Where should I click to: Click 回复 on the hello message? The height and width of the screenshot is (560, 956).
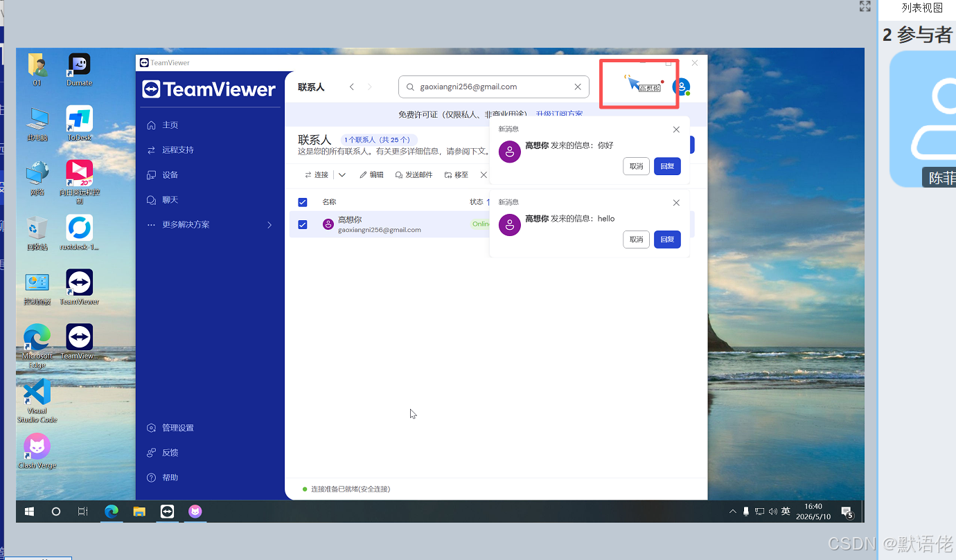[667, 240]
